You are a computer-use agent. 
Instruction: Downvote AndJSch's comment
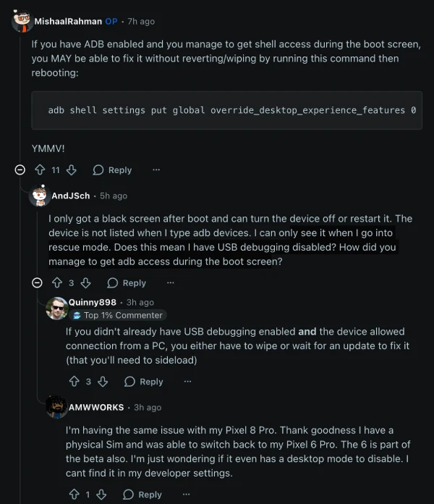click(85, 283)
